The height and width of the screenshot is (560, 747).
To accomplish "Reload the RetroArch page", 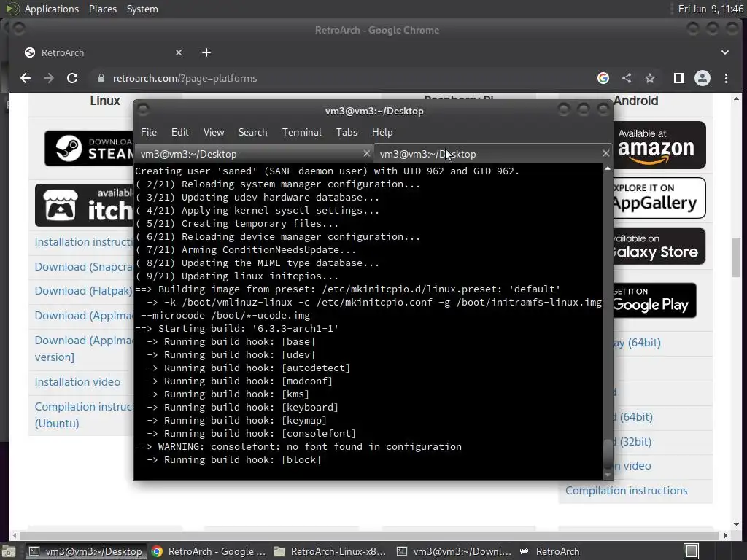I will (x=72, y=78).
